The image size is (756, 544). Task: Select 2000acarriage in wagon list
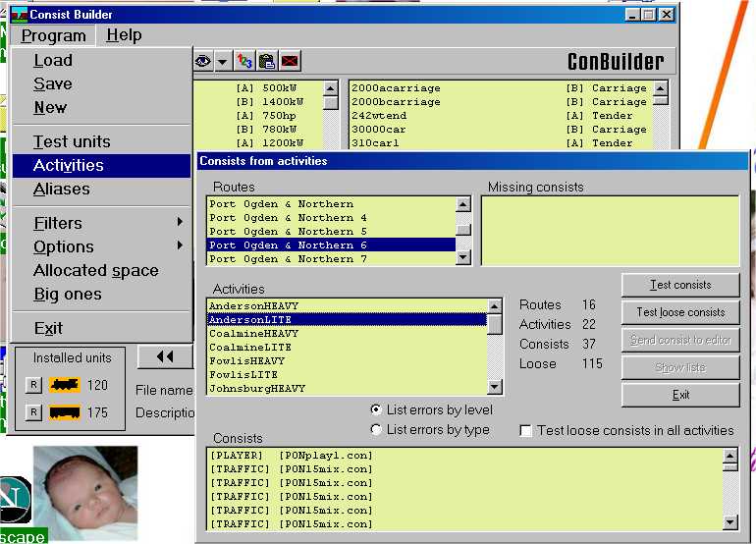(501, 88)
